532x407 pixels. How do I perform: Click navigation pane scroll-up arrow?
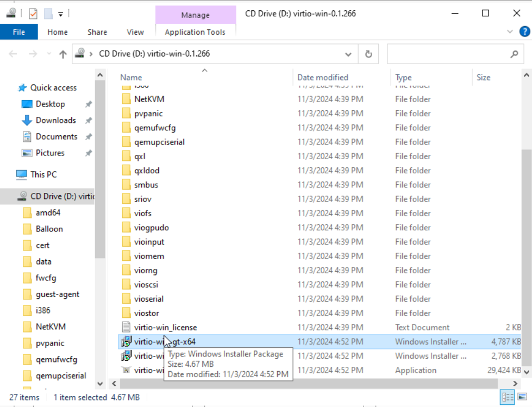pyautogui.click(x=100, y=75)
